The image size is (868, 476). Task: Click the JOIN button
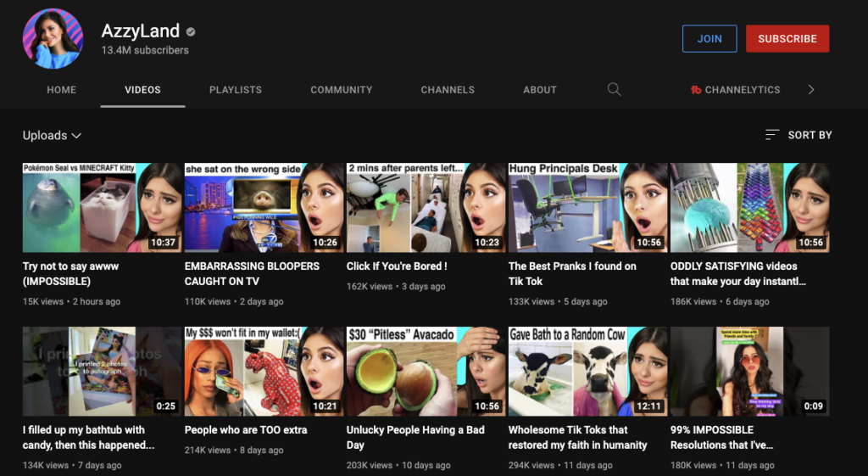tap(709, 39)
